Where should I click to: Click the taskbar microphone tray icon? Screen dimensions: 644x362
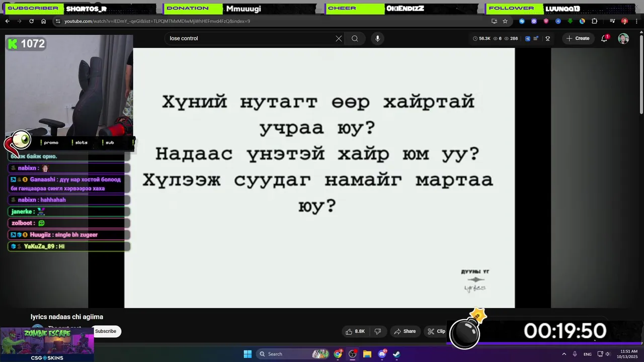575,354
